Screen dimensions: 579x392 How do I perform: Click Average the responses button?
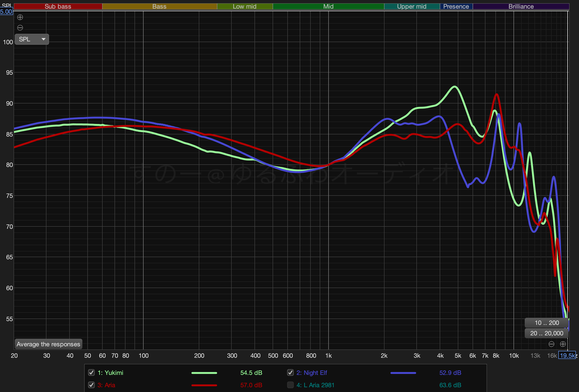(48, 344)
